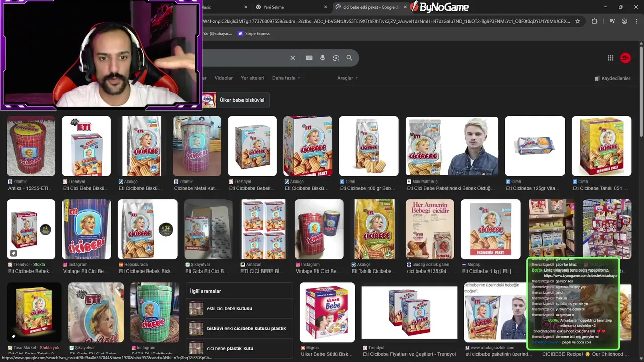
Task: Open the Şikayetvar Eti Gıda Eti Cici image
Action: [x=208, y=229]
